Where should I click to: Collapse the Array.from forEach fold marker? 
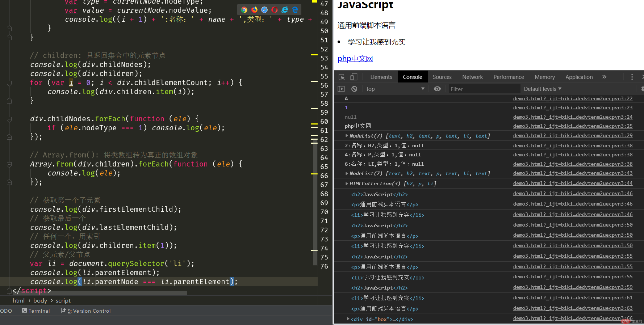(9, 164)
